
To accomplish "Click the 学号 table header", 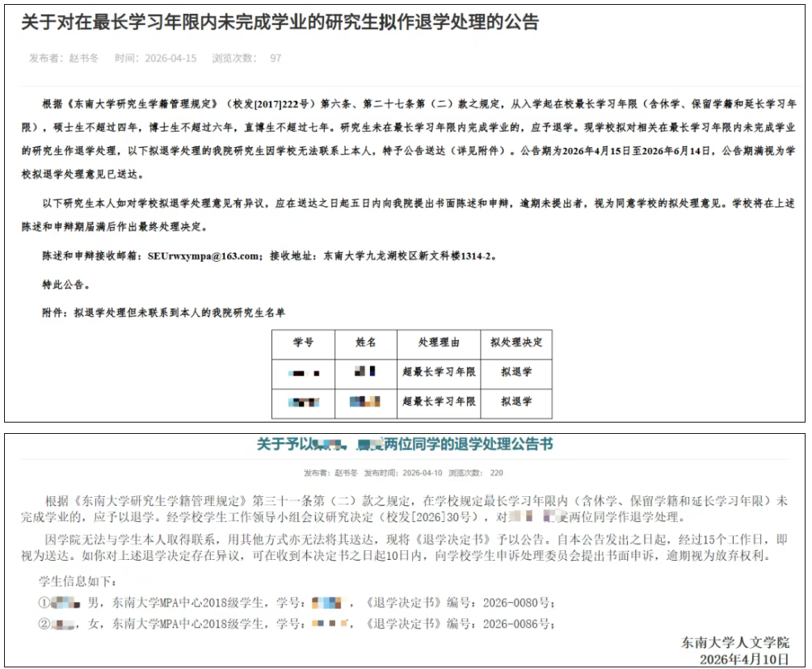I will (303, 343).
